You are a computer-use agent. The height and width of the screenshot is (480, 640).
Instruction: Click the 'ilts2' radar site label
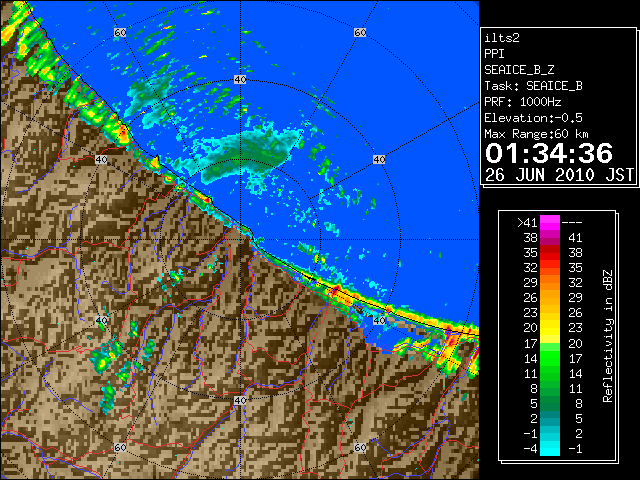tap(502, 38)
